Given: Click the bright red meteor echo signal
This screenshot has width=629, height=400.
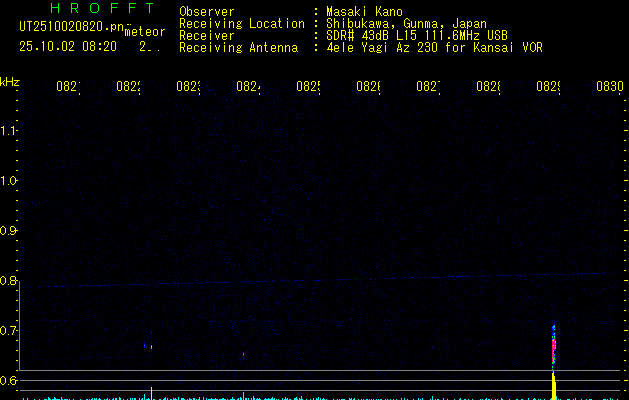Looking at the screenshot, I should coord(554,346).
